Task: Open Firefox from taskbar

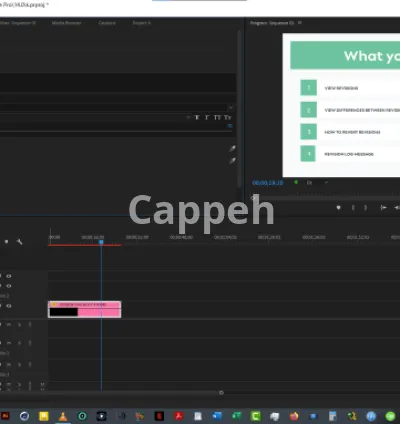Action: (x=294, y=416)
